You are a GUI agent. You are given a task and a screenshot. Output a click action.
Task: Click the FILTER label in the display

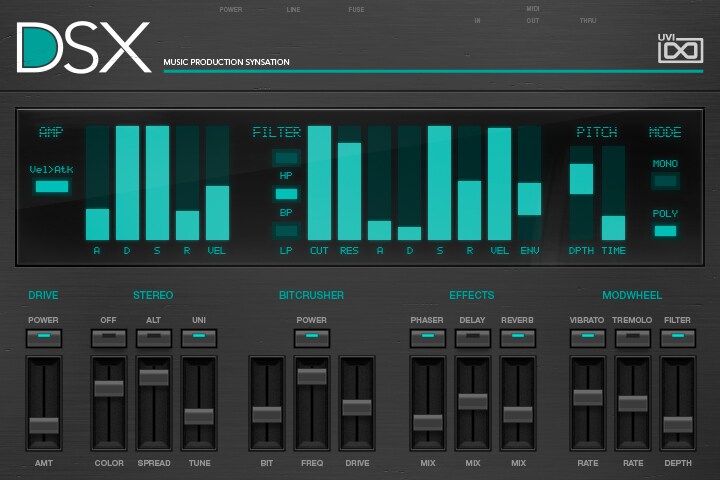(x=277, y=132)
